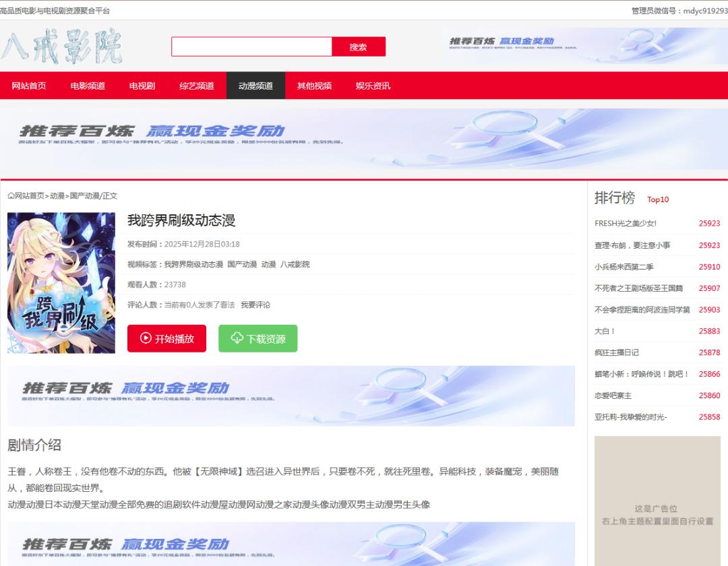
Task: Click the 我跨界刷级 anime poster thumbnail
Action: pos(61,283)
